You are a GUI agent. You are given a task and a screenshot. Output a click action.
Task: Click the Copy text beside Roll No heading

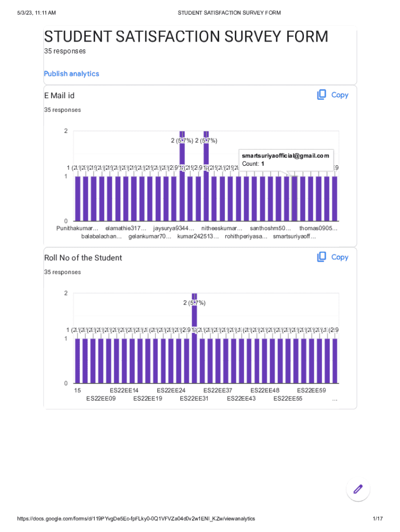(340, 257)
